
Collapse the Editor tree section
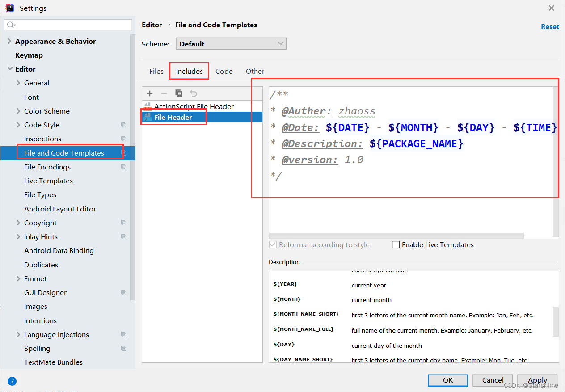[x=10, y=68]
